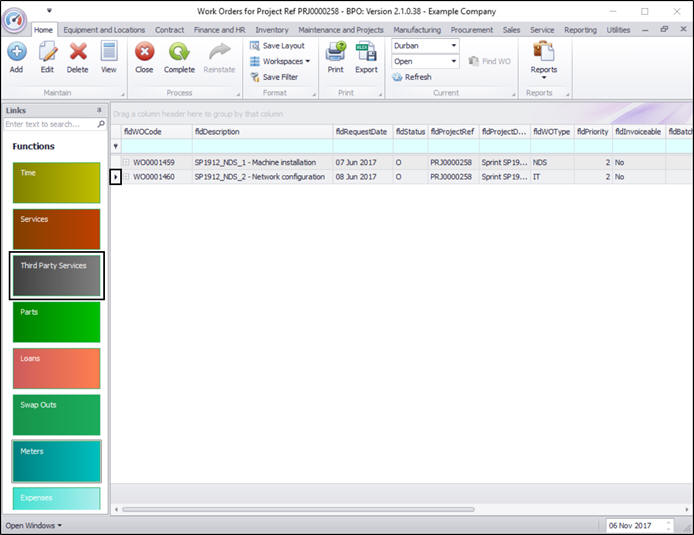Screen dimensions: 694x535
Task: Open the Workspaces dropdown menu
Action: pos(280,61)
